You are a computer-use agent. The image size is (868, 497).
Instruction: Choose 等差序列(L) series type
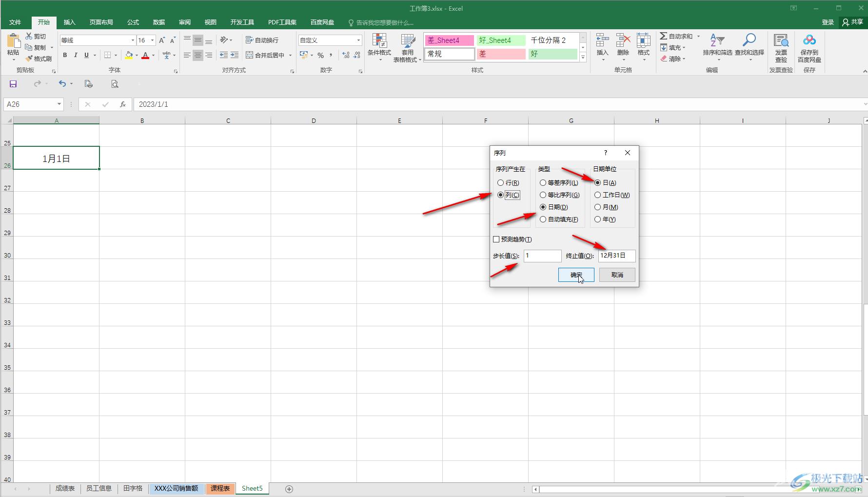click(559, 182)
